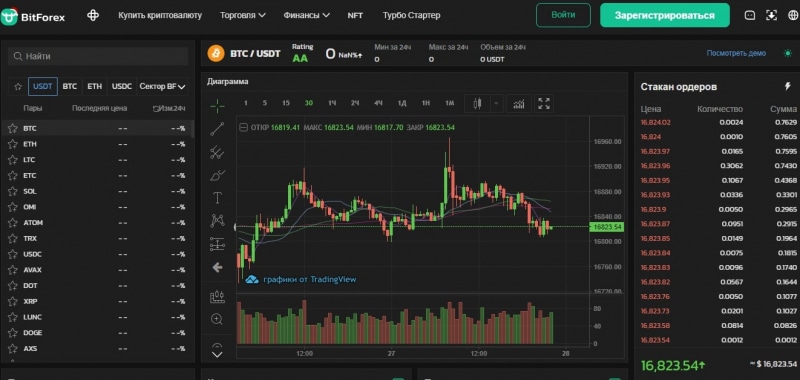The height and width of the screenshot is (380, 800).
Task: Collapse the OHLC legend toggle
Action: point(243,128)
